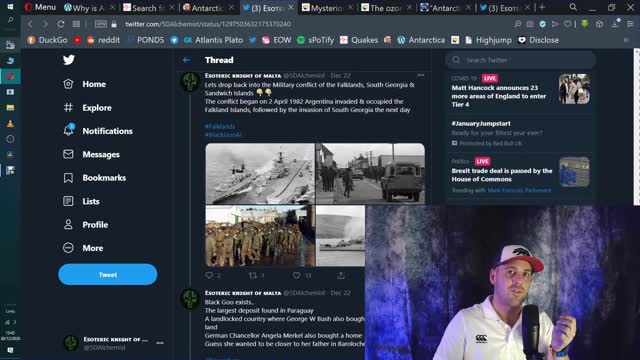Open the Windows notification center icon

point(10,350)
